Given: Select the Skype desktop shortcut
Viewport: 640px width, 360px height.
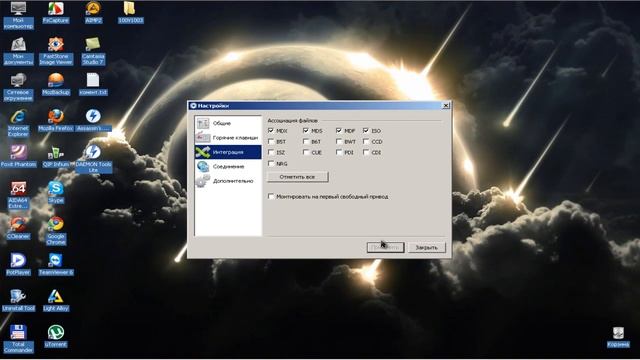Looking at the screenshot, I should coord(56,192).
